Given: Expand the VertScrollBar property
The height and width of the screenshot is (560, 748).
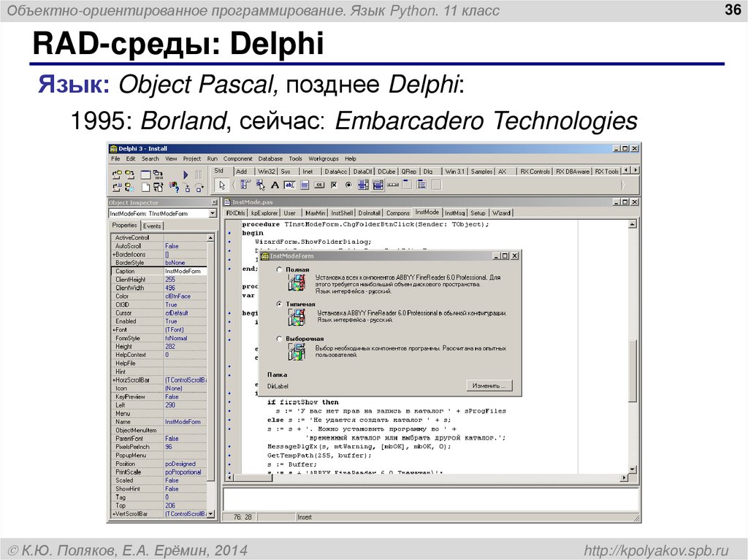Looking at the screenshot, I should pos(114,514).
